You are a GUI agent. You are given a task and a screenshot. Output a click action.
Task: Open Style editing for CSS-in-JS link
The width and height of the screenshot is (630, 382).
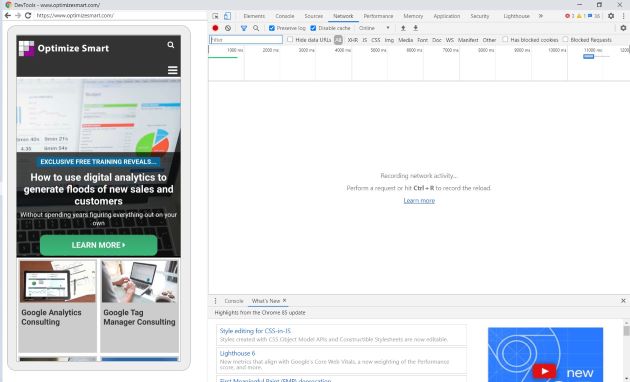tap(256, 331)
